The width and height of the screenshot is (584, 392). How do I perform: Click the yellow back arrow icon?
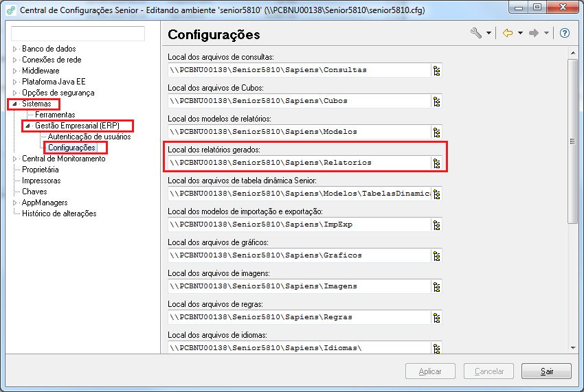pos(508,33)
